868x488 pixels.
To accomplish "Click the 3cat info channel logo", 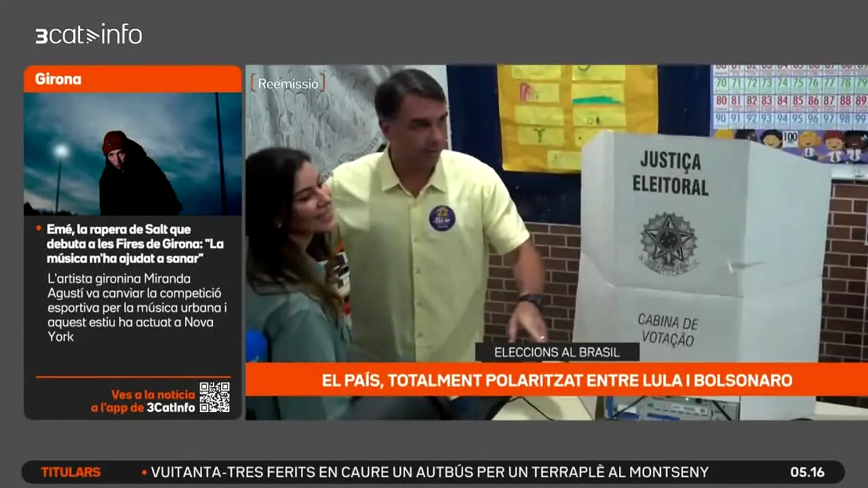I will pyautogui.click(x=89, y=35).
